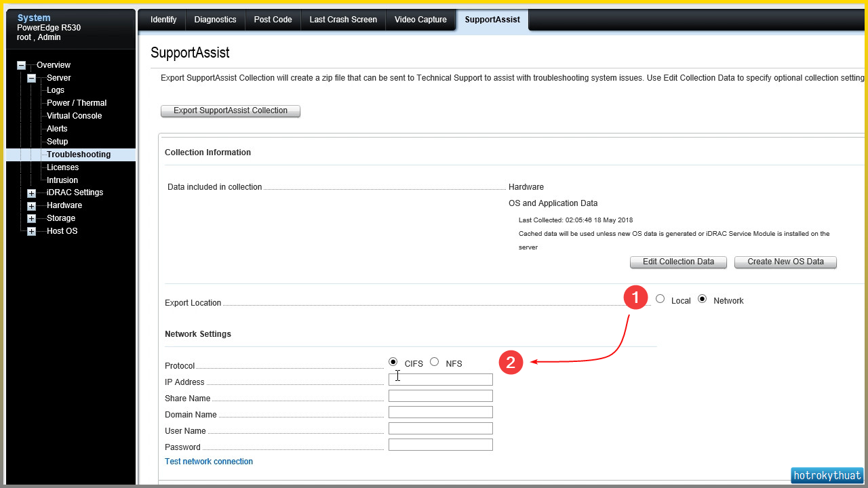The image size is (868, 488).
Task: Open the Test network connection link
Action: (x=209, y=462)
